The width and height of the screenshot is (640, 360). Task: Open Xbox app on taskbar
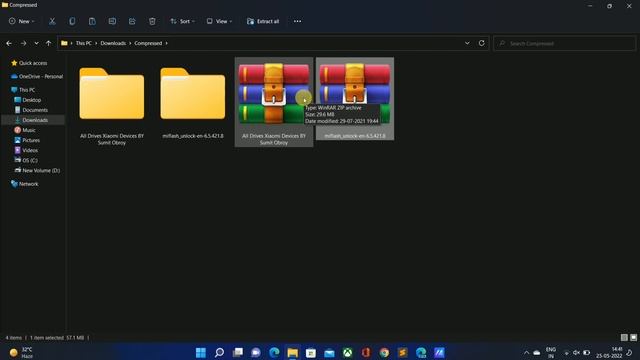click(x=348, y=353)
